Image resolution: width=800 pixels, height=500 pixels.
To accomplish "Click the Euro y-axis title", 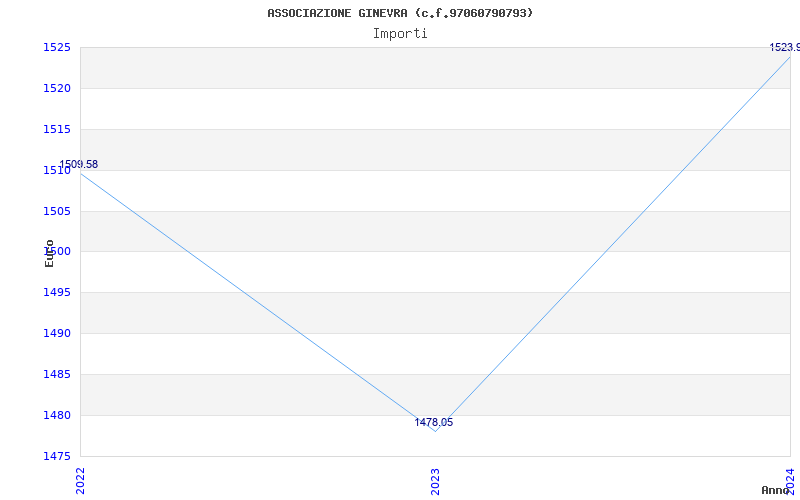I will pos(49,253).
